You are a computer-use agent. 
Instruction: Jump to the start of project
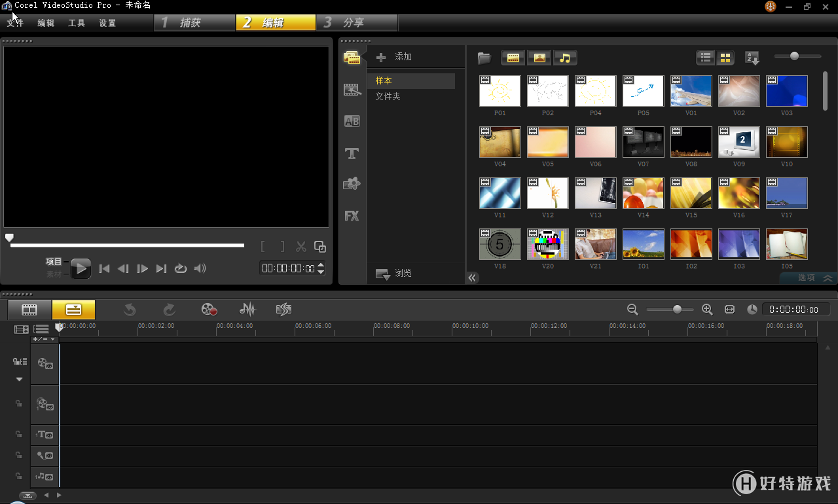pyautogui.click(x=104, y=268)
